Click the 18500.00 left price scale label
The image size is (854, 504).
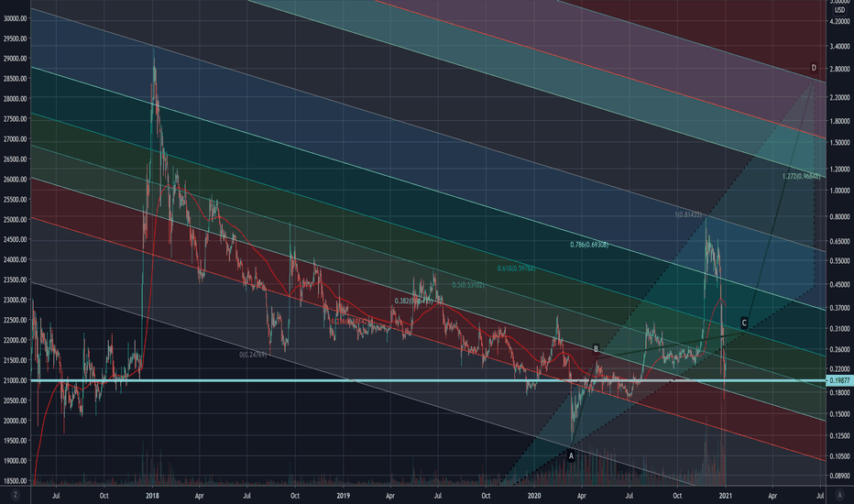16,481
